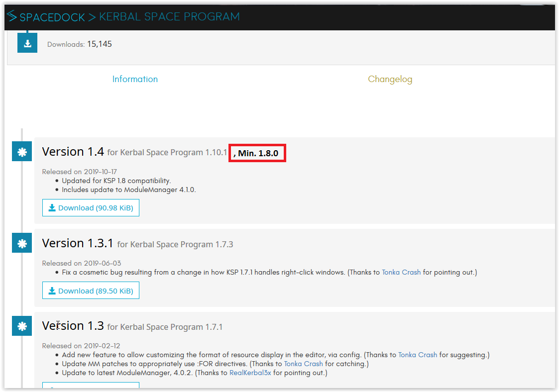559x392 pixels.
Task: Click 'Updated for KSP 1.8 compatibility.' text
Action: (x=116, y=181)
